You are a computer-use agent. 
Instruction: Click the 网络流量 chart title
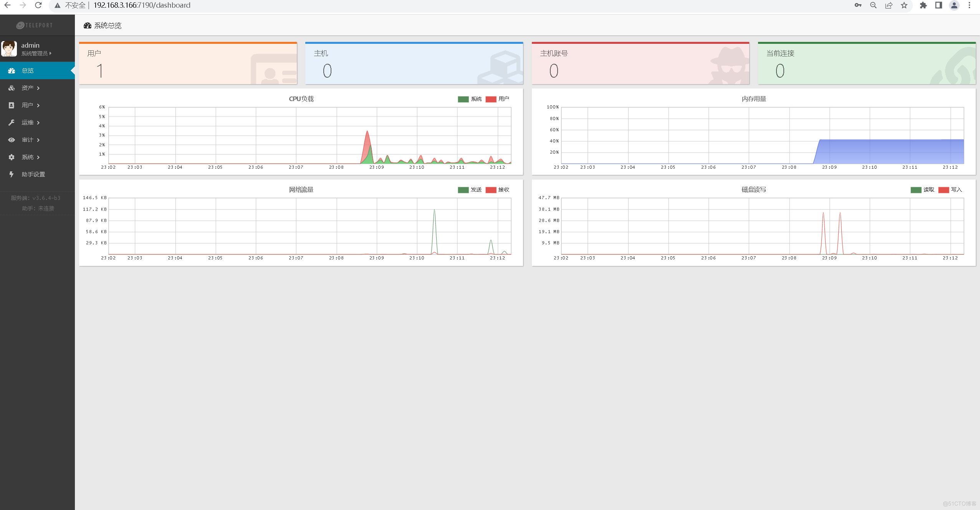(301, 189)
